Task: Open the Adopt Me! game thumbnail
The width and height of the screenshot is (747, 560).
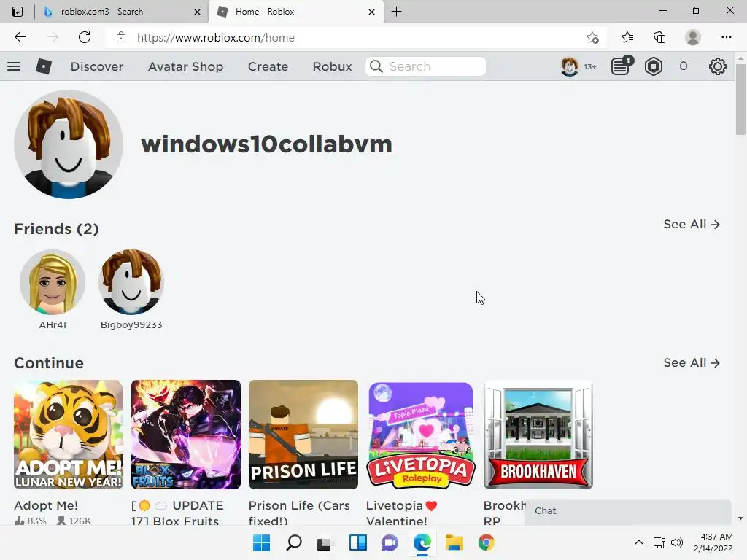Action: 69,435
